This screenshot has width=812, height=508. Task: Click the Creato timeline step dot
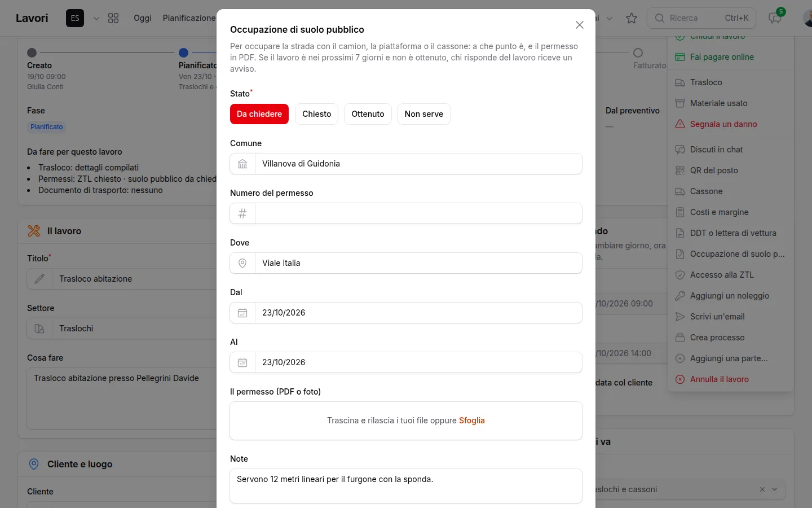click(x=32, y=52)
